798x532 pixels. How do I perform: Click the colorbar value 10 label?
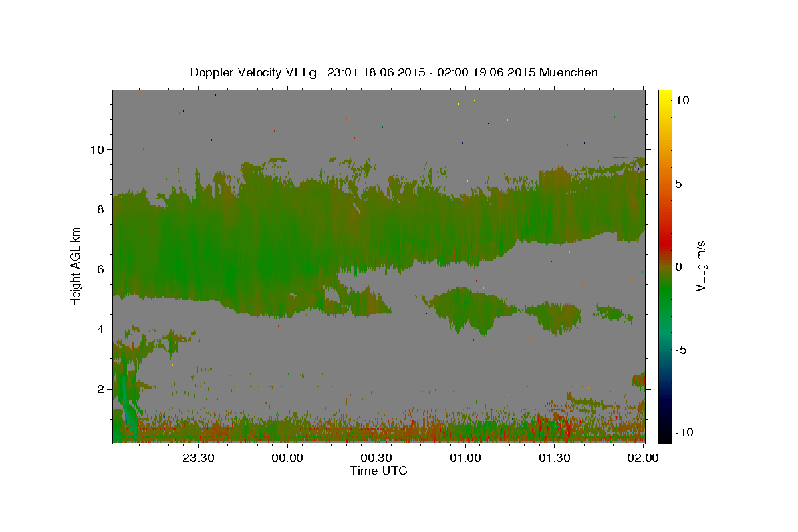682,100
